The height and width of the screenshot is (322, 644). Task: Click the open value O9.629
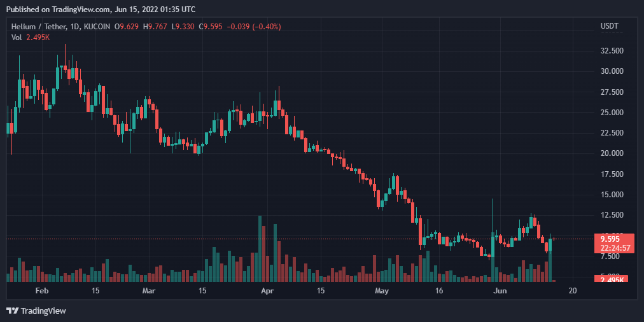click(x=127, y=27)
